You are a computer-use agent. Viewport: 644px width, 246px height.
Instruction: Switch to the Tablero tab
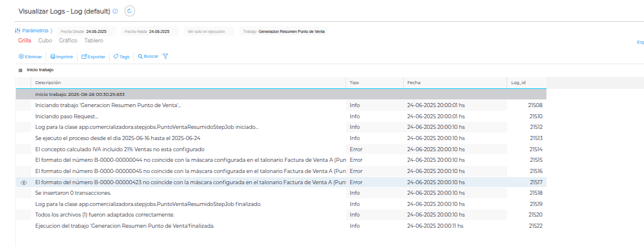[x=93, y=41]
